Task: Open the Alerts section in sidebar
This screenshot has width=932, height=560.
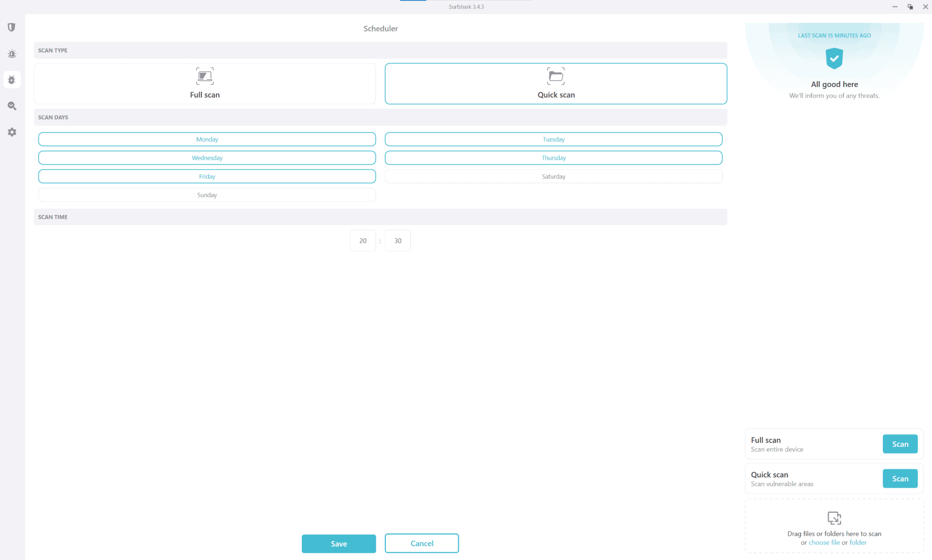Action: (x=12, y=54)
